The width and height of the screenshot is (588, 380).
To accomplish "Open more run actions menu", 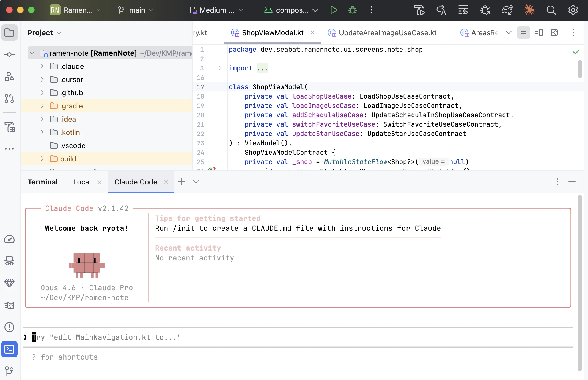I will [371, 10].
